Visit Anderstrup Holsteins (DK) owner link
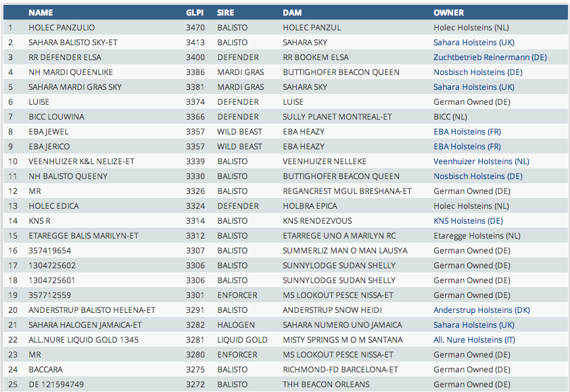The image size is (570, 392). point(481,310)
